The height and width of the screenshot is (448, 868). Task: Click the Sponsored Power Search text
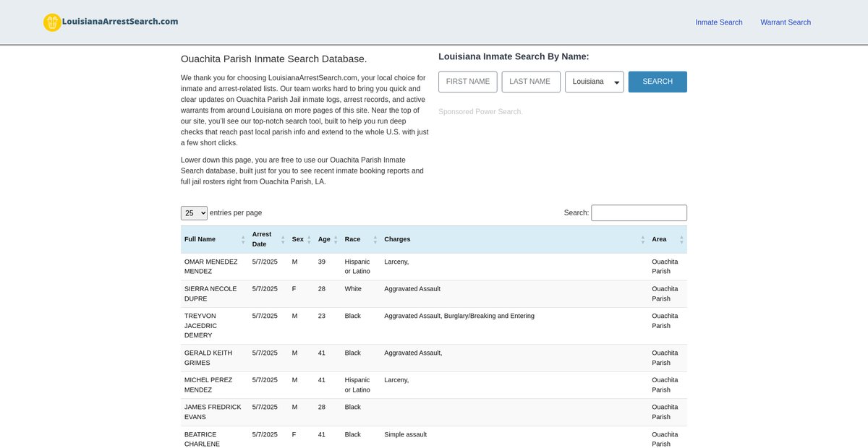pyautogui.click(x=480, y=112)
